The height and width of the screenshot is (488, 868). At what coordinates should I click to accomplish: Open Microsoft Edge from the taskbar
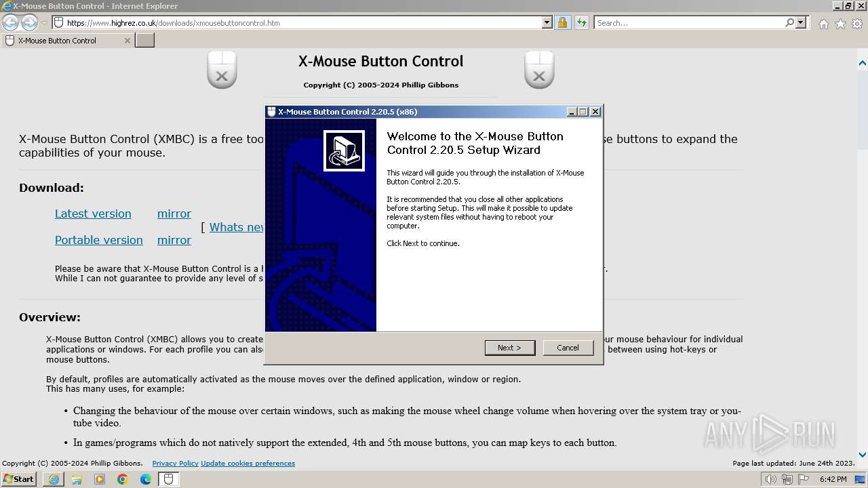tap(146, 479)
